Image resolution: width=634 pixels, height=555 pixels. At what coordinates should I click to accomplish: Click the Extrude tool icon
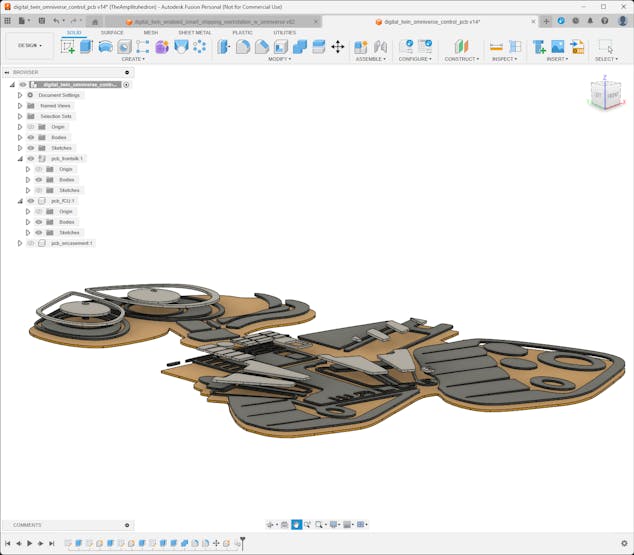point(86,46)
